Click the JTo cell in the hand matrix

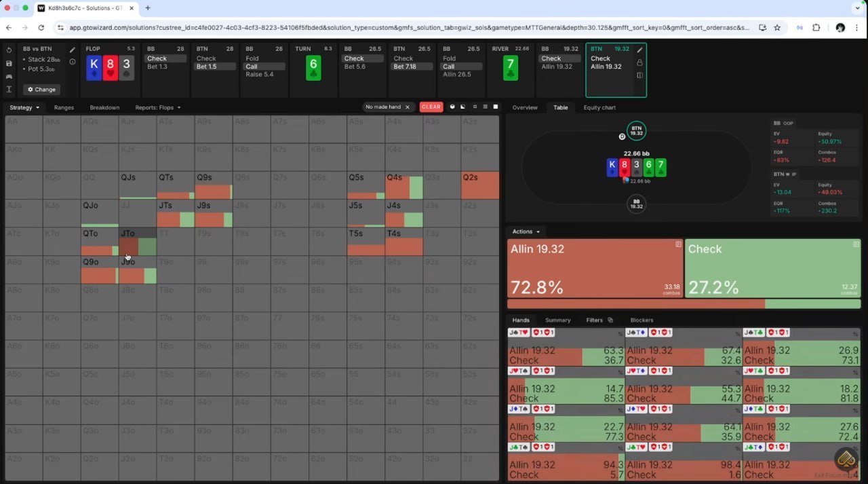tap(138, 242)
